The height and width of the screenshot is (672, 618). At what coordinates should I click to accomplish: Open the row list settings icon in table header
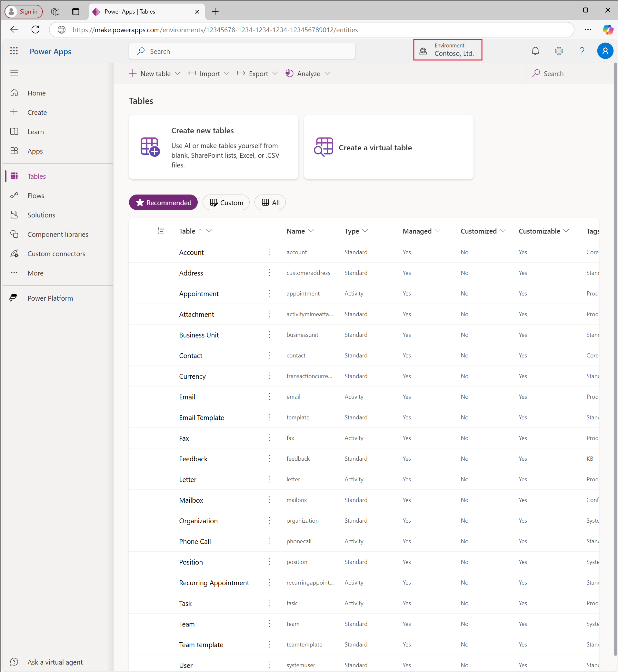(x=161, y=230)
